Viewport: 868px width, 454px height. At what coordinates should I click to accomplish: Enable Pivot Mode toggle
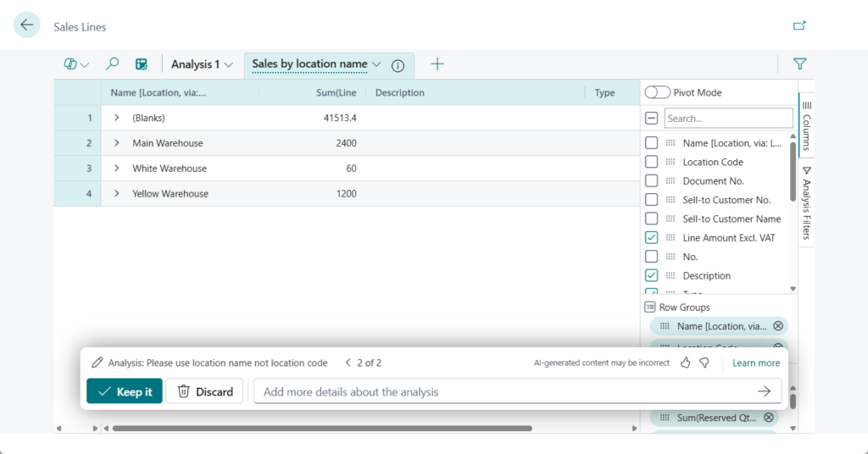(x=657, y=92)
